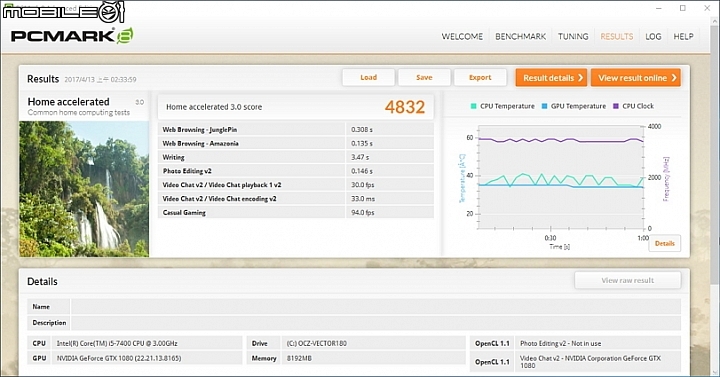Image resolution: width=720 pixels, height=377 pixels.
Task: Click the Home accelerated 3.0 score label
Action: (214, 107)
